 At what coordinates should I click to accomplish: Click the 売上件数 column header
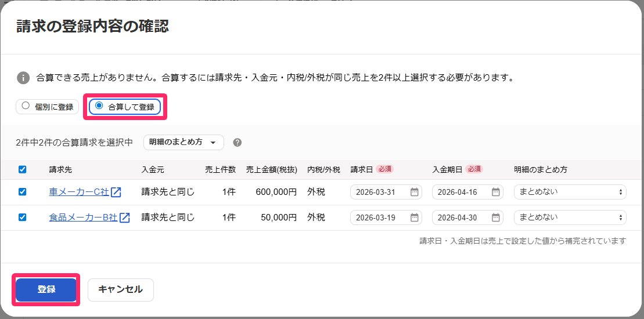pyautogui.click(x=221, y=169)
